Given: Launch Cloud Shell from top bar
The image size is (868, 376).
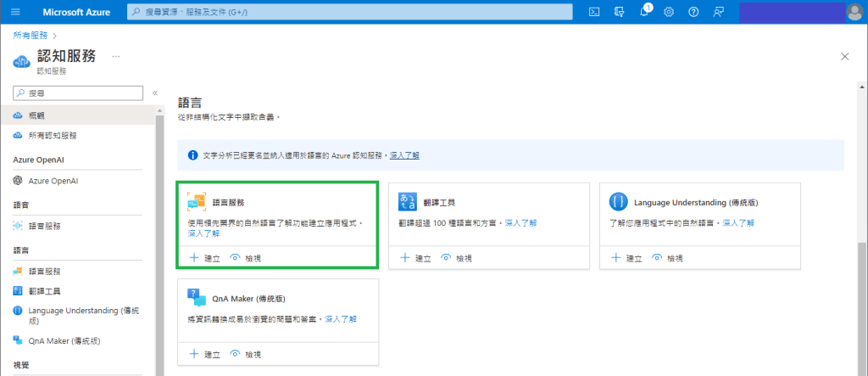Looking at the screenshot, I should [595, 12].
